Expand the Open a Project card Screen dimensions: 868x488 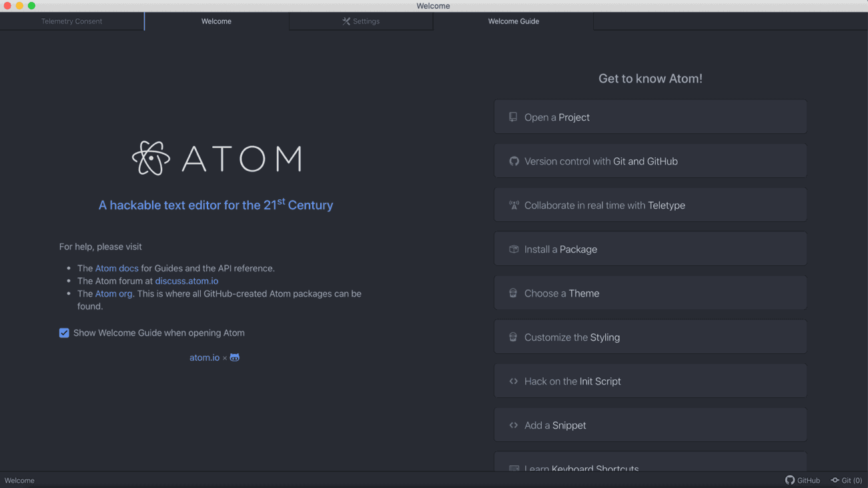point(650,117)
